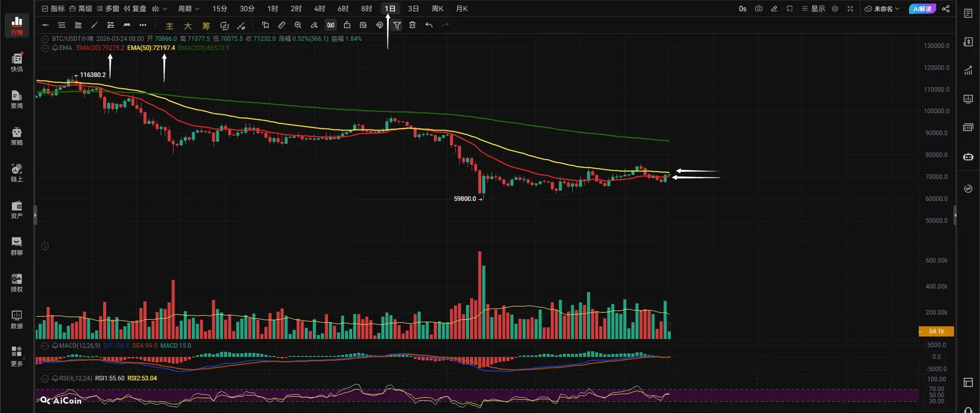Screen dimensions: 980x413
Task: Select the trend line drawing tool
Action: 94,25
